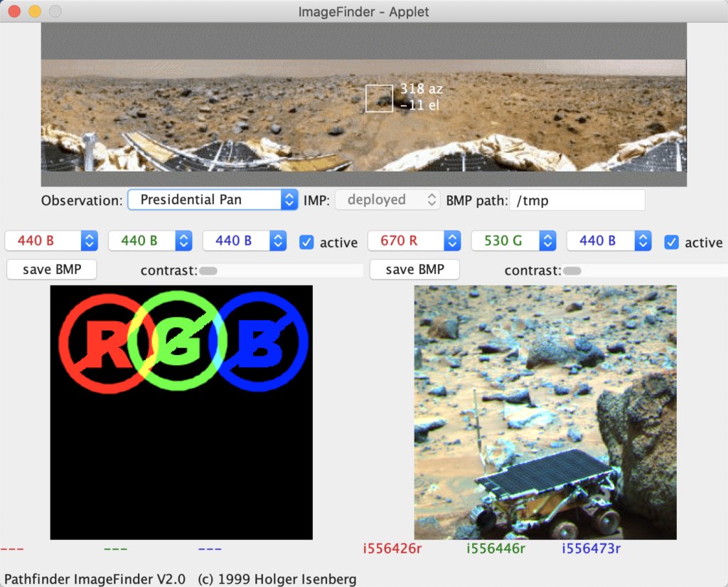Screen dimensions: 728x587
Task: Open the 670 R filter dropdown
Action: (x=414, y=240)
